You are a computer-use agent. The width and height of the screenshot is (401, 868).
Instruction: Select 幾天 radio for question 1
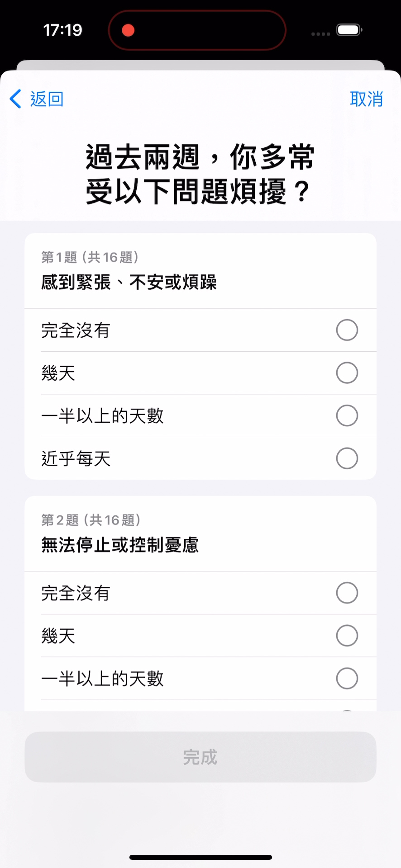347,373
